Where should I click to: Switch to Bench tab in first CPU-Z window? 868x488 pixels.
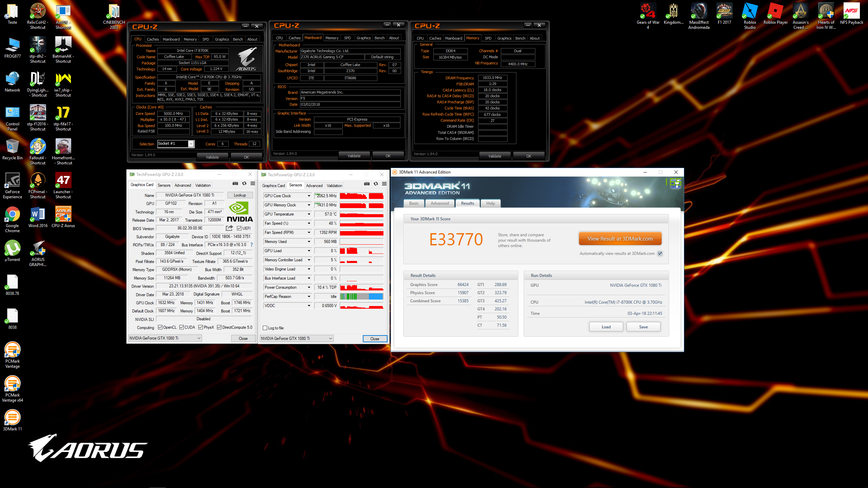(238, 39)
